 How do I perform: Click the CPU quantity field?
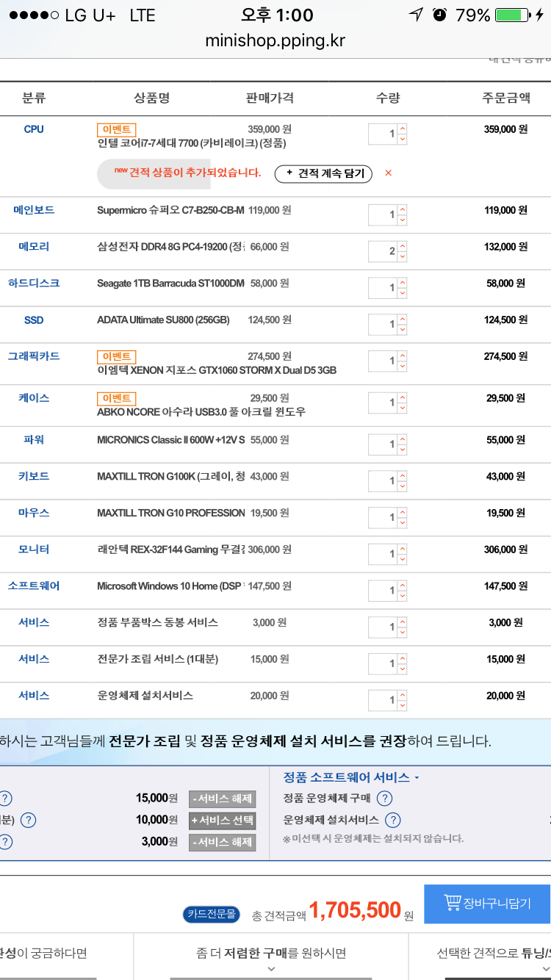(383, 134)
